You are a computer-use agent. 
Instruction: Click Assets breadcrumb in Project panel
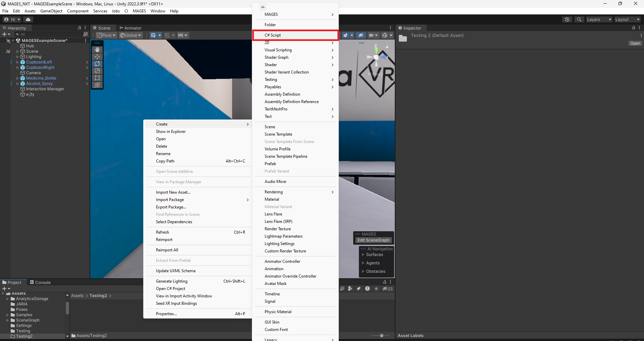point(77,296)
